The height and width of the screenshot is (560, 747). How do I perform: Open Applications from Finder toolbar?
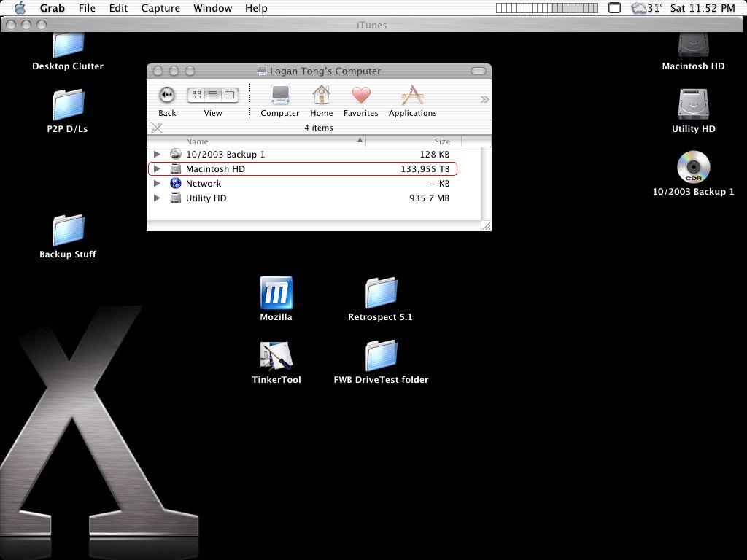coord(413,96)
